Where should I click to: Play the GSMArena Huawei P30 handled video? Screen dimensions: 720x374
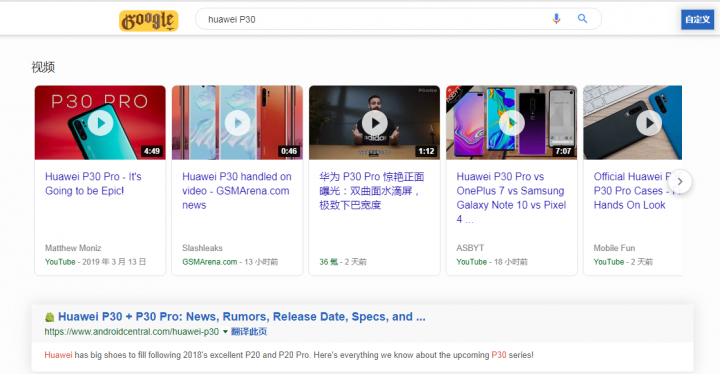coord(237,123)
